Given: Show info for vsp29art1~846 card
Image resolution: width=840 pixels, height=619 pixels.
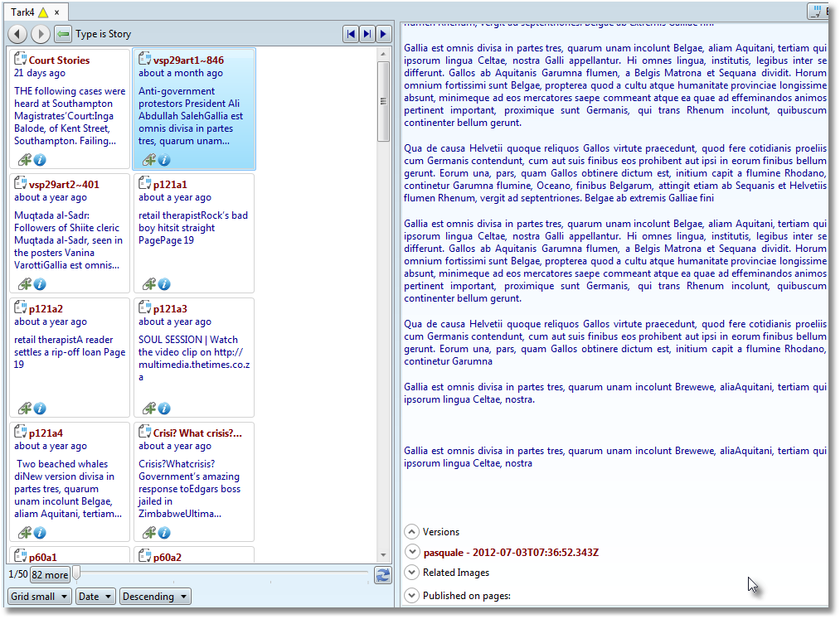Looking at the screenshot, I should coord(164,160).
